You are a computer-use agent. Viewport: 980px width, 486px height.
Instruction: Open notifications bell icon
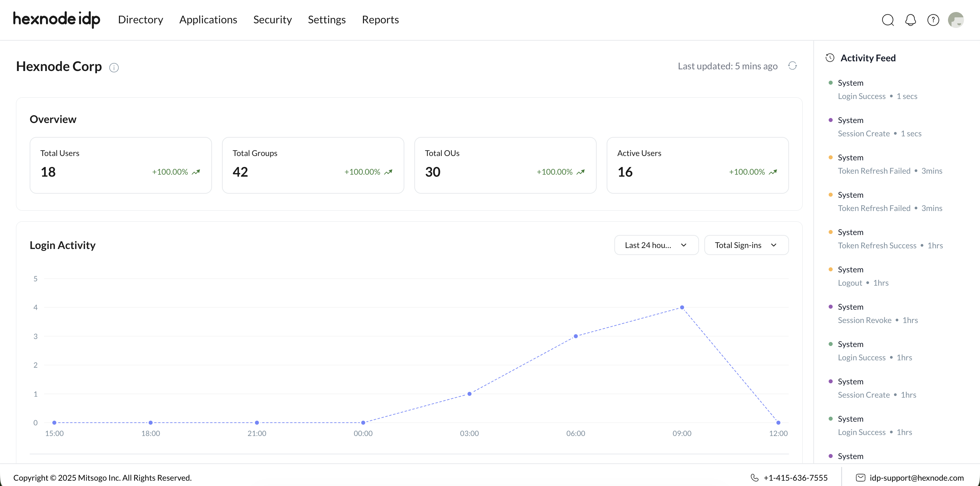(x=910, y=20)
